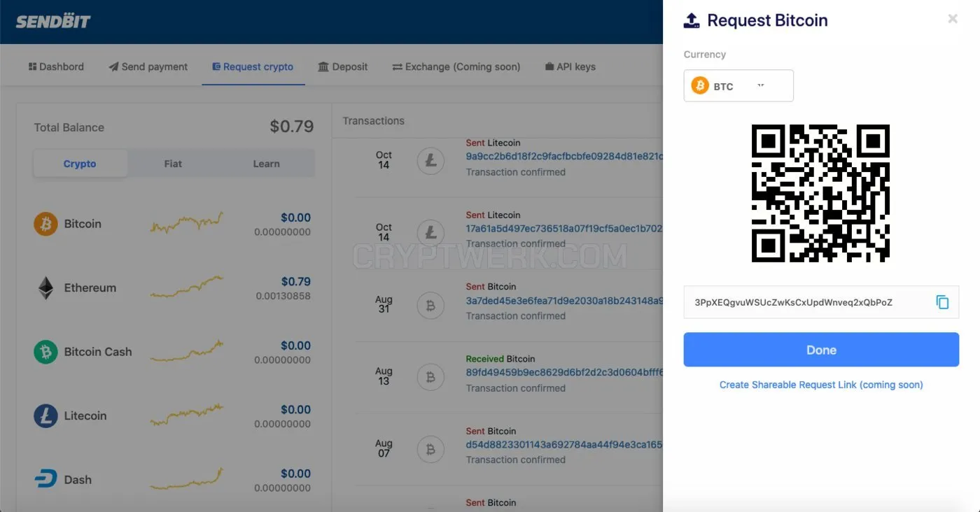
Task: Open Exchange (Coming soon) tab
Action: click(456, 67)
